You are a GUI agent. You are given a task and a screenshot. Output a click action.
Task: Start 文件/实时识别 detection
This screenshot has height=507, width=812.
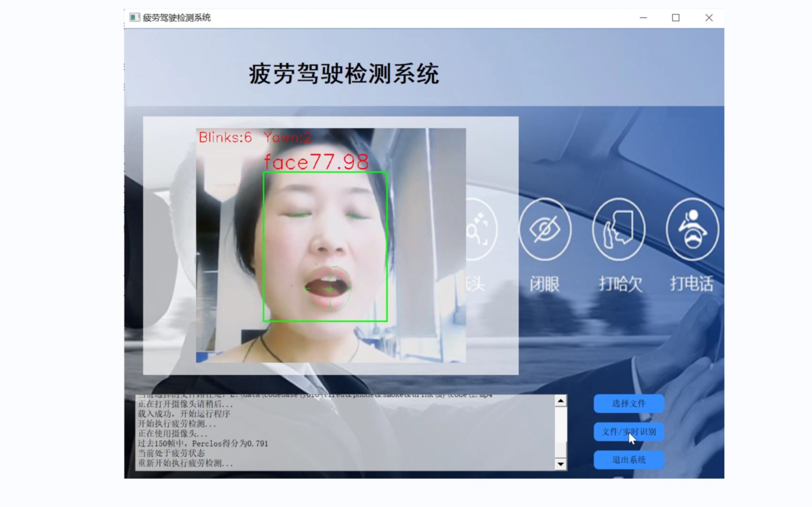pos(629,432)
